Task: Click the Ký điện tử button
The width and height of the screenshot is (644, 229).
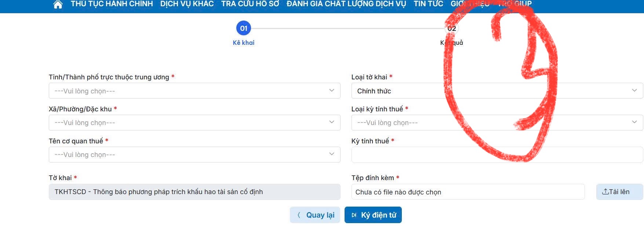Action: tap(373, 215)
